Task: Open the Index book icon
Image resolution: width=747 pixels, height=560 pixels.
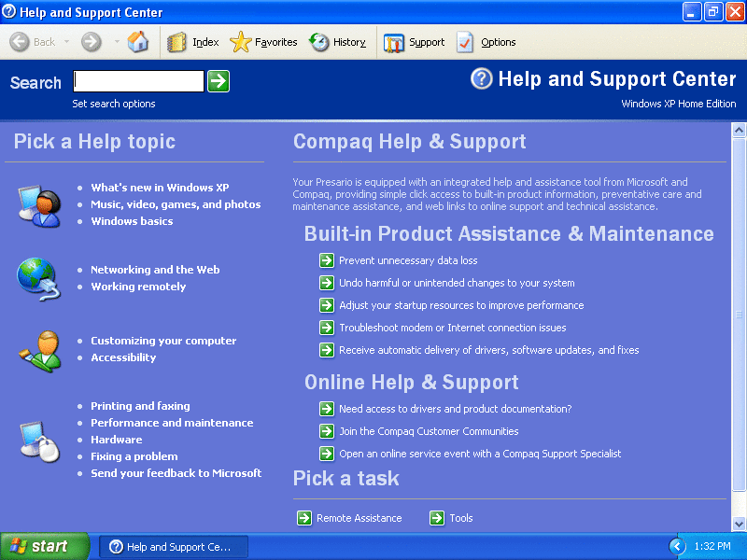Action: [x=176, y=42]
